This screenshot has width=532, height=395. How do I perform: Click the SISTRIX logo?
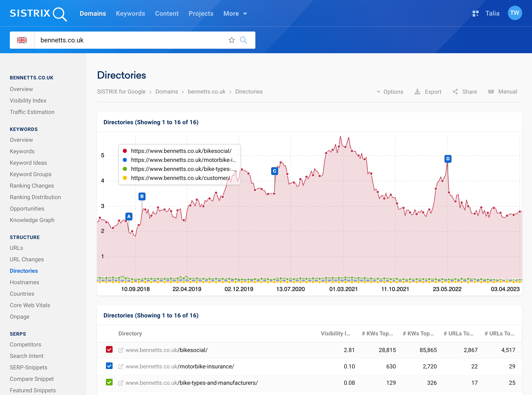[38, 14]
